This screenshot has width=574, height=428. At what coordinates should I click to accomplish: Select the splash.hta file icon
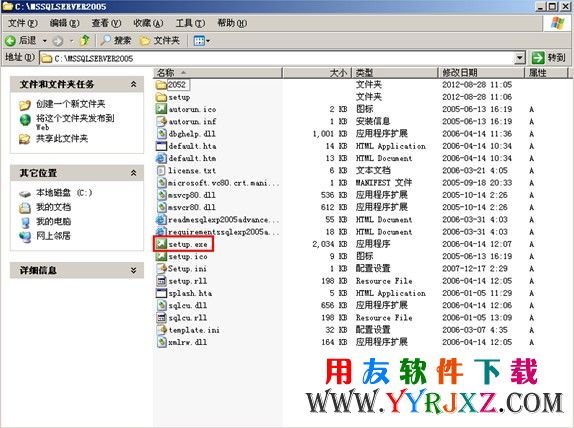coord(161,293)
